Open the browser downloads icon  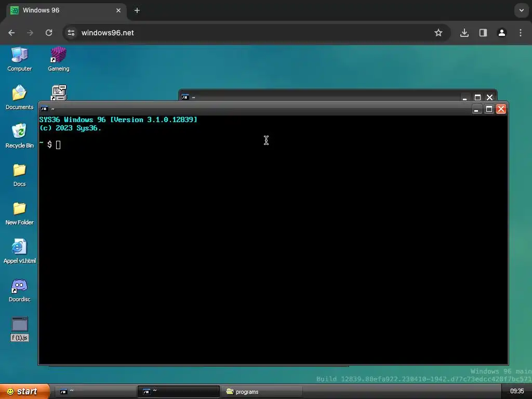click(x=464, y=33)
